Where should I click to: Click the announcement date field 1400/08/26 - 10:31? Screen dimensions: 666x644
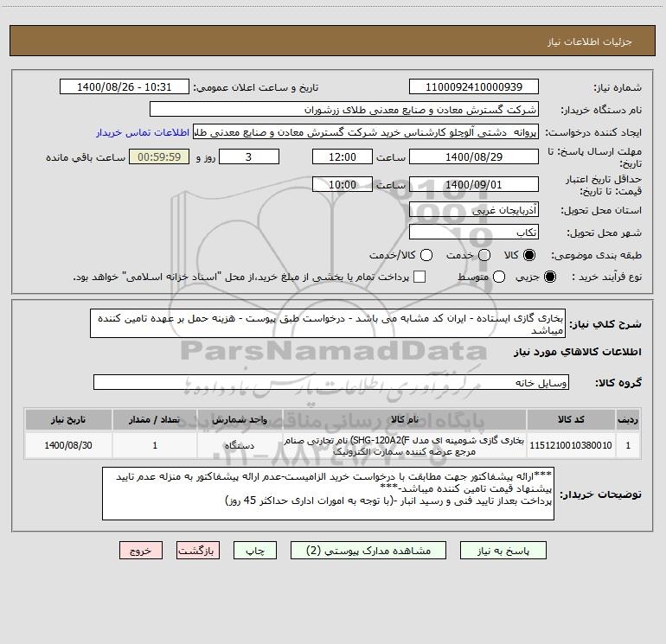[x=124, y=86]
